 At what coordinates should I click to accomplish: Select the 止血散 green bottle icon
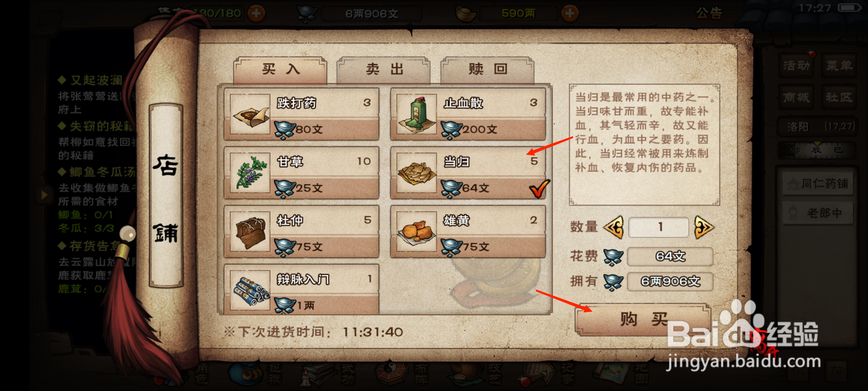click(417, 114)
